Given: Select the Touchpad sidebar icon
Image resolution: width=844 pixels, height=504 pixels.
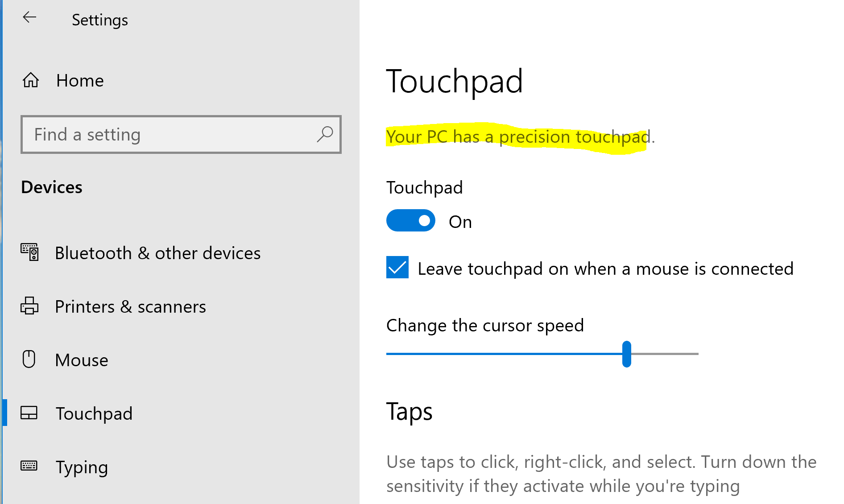Looking at the screenshot, I should 29,413.
